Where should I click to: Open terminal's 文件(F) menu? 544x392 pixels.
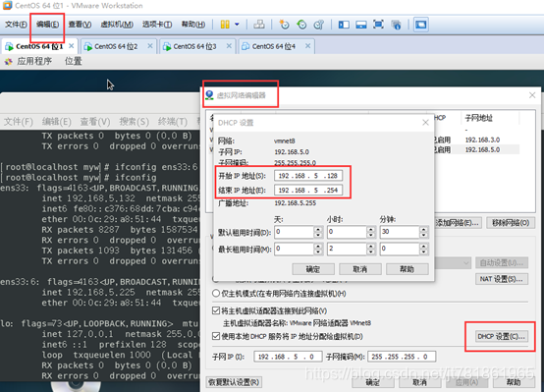pyautogui.click(x=19, y=122)
